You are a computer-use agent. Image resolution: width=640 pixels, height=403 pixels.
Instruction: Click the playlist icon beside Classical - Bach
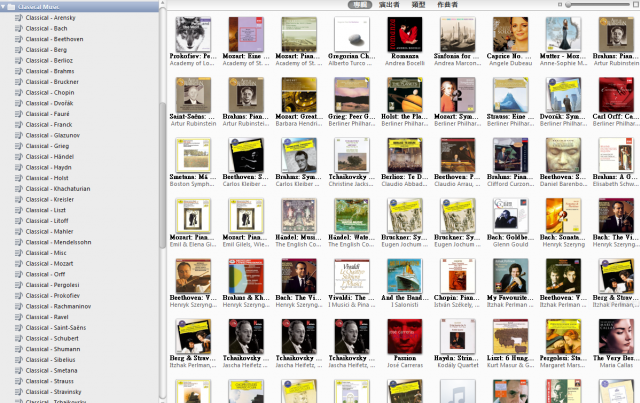[x=19, y=28]
